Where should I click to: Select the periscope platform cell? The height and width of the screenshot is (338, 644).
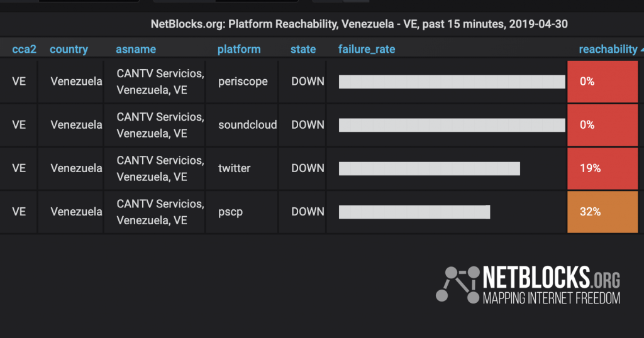click(x=242, y=81)
